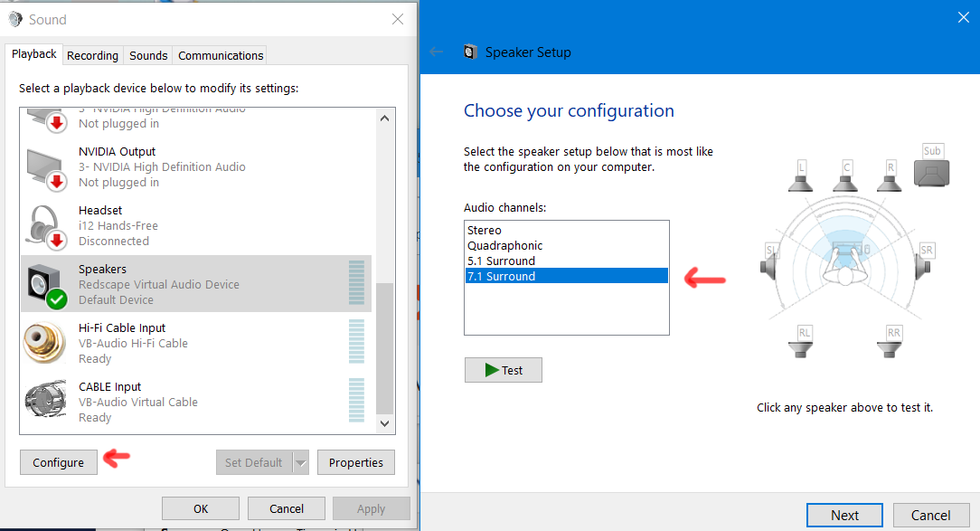Image resolution: width=980 pixels, height=531 pixels.
Task: Select the Speakers Redscape Virtual Audio Device
Action: (196, 283)
